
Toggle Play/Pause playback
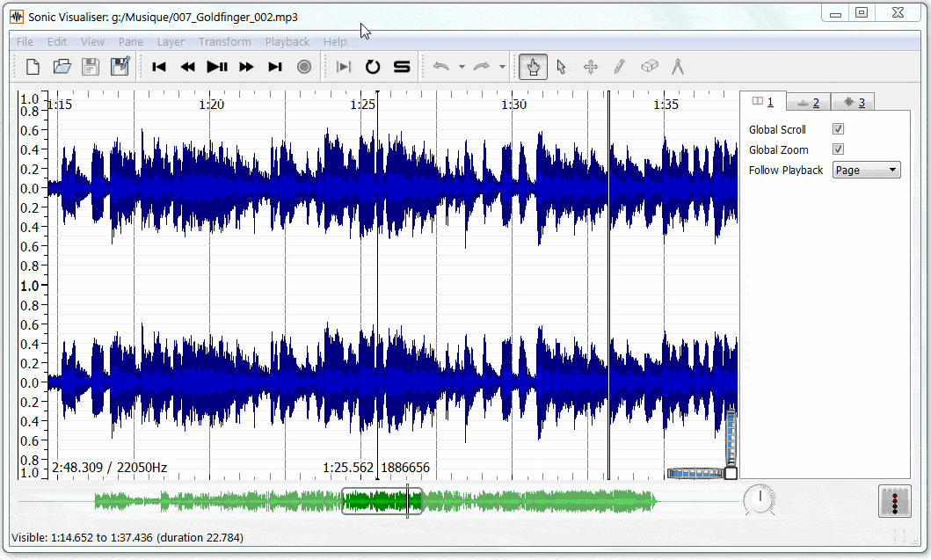click(217, 67)
